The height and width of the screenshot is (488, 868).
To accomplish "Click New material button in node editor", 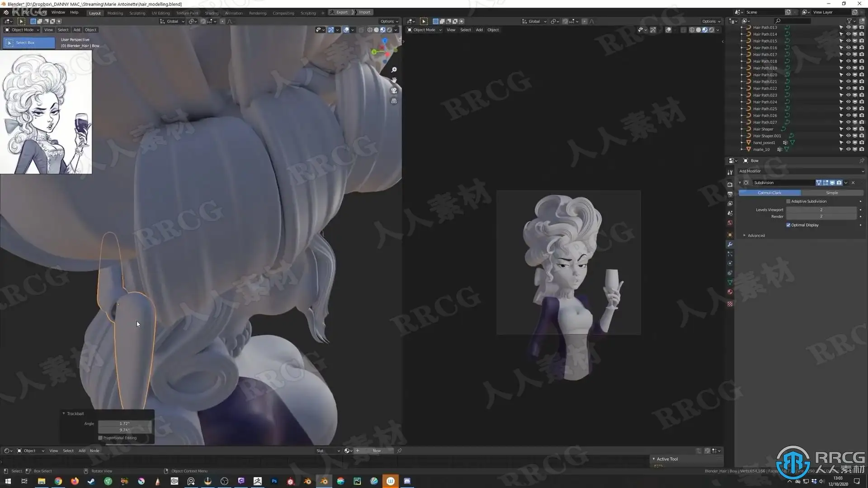I will 377,451.
